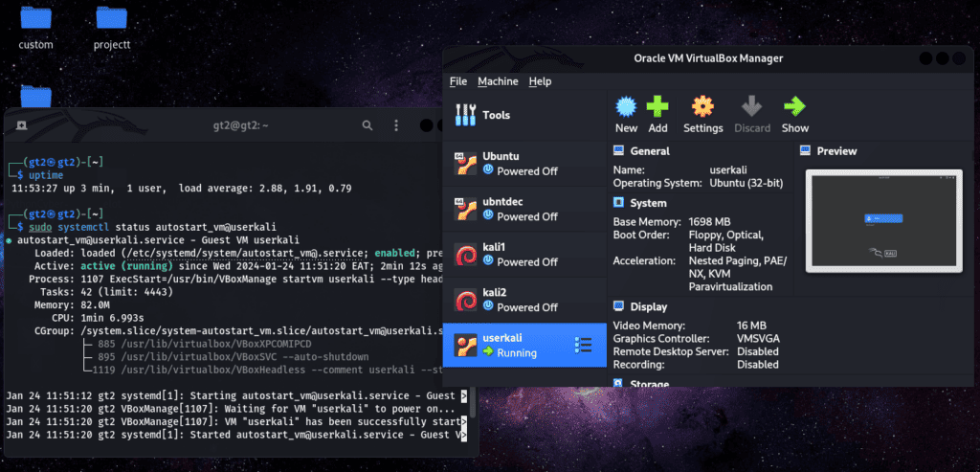Click the 'Operating System: Ubuntu (32-bit)' row
Viewport: 980px width, 472px height.
698,183
